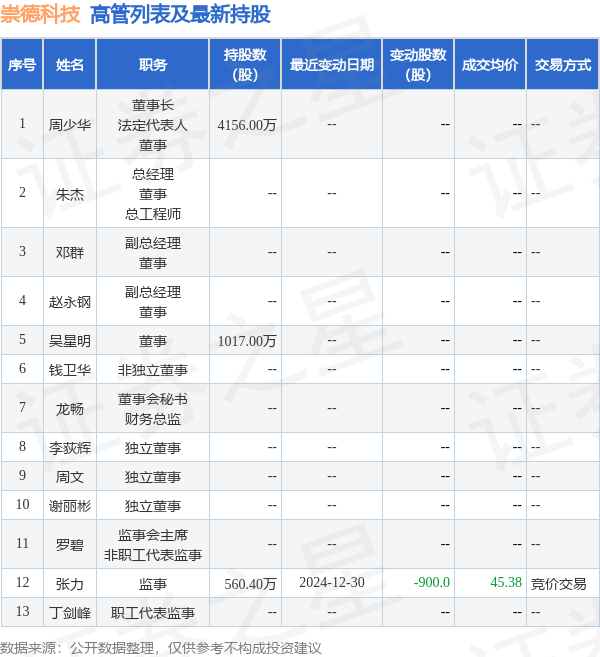Click the 560.40万 shareholding value

250,583
